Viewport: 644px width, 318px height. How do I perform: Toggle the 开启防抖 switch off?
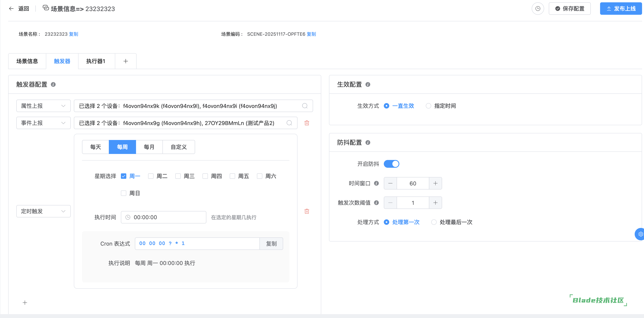[x=391, y=164]
